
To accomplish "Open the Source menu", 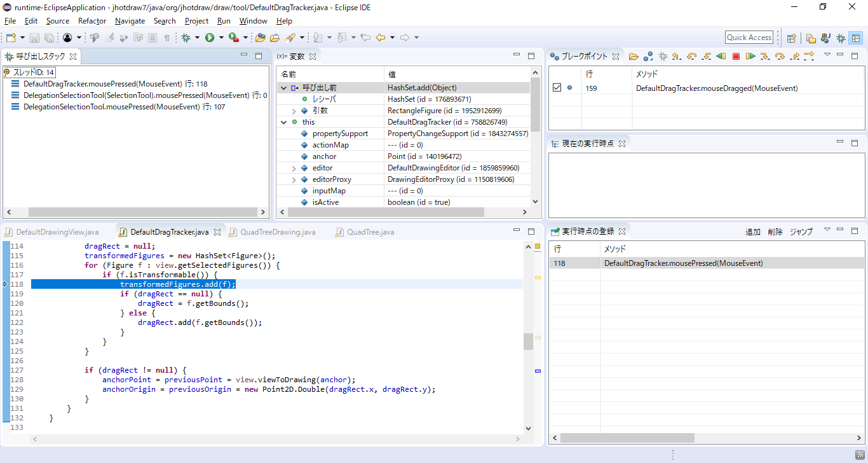I will coord(57,21).
